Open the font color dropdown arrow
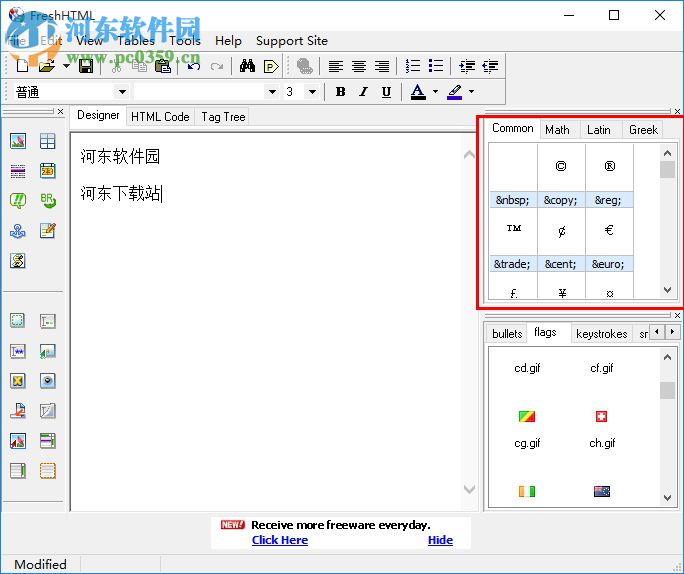The width and height of the screenshot is (684, 574). pyautogui.click(x=435, y=92)
